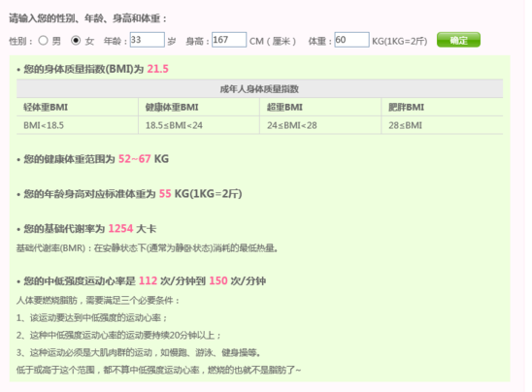Click the healthy weight range 52~67
The width and height of the screenshot is (532, 392).
tap(134, 159)
